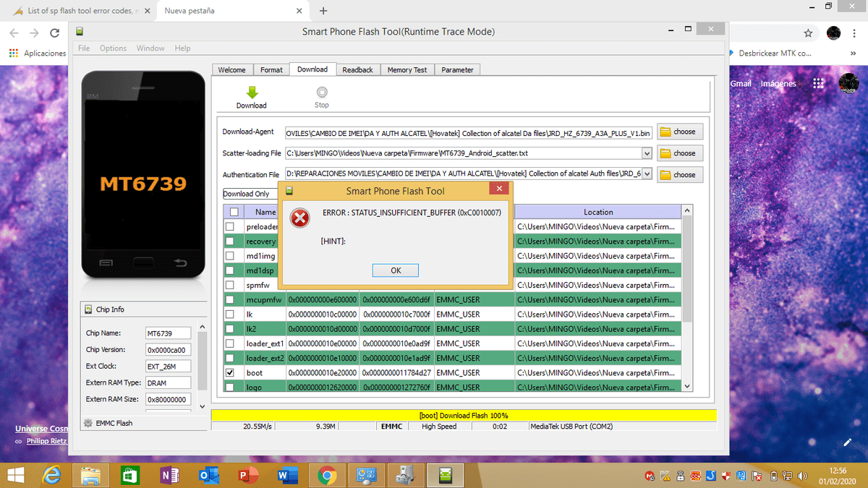Viewport: 868px width, 488px height.
Task: Open the Memory Test tab
Action: click(x=407, y=69)
